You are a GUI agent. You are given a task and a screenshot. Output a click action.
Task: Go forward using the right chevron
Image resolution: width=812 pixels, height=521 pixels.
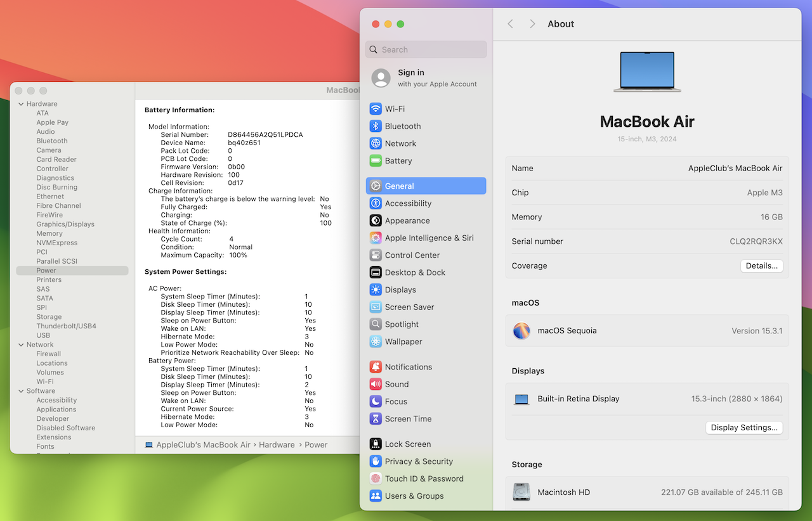pyautogui.click(x=532, y=23)
